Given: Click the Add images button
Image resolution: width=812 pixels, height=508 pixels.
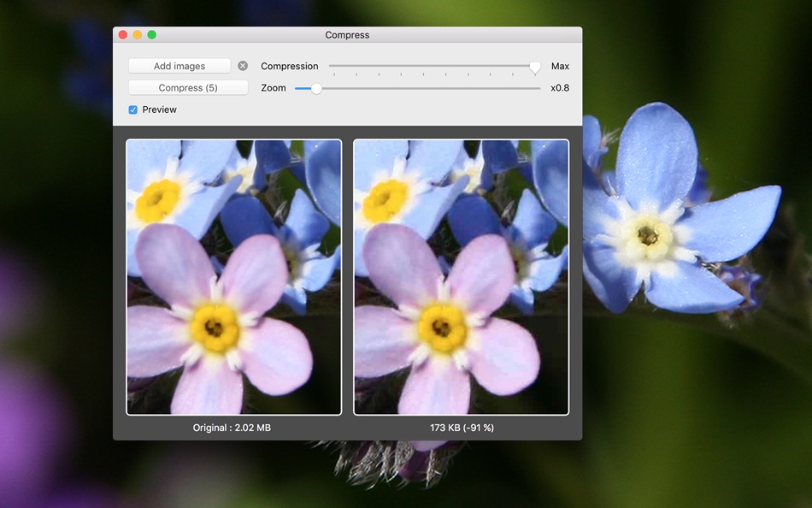Looking at the screenshot, I should pyautogui.click(x=179, y=66).
